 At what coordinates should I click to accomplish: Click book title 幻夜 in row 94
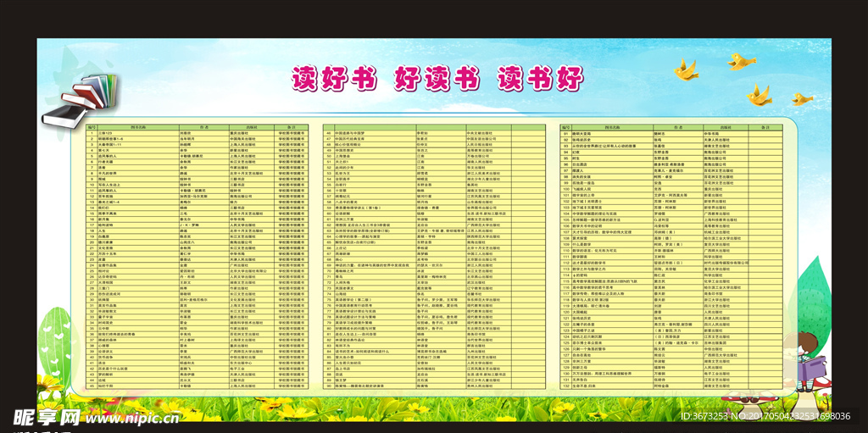pos(575,152)
